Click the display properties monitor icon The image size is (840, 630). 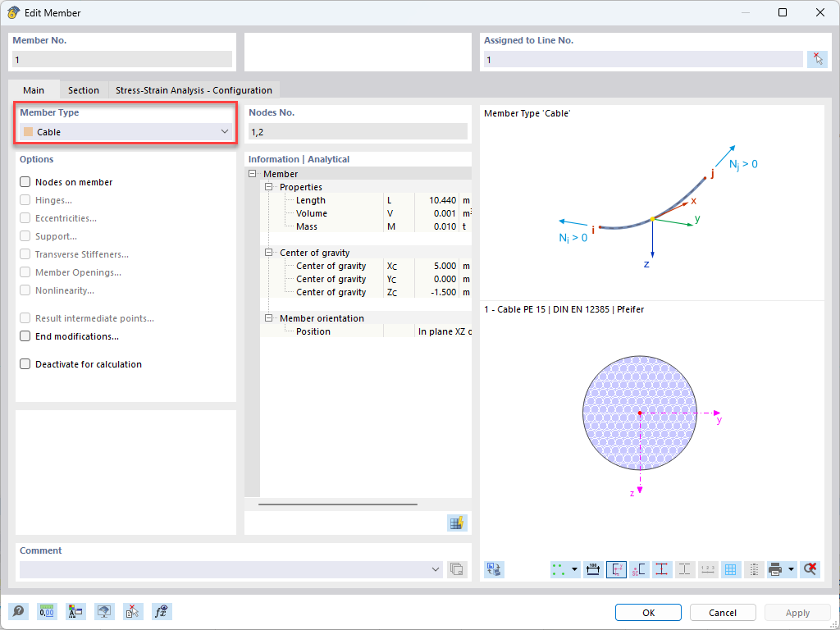[x=104, y=611]
